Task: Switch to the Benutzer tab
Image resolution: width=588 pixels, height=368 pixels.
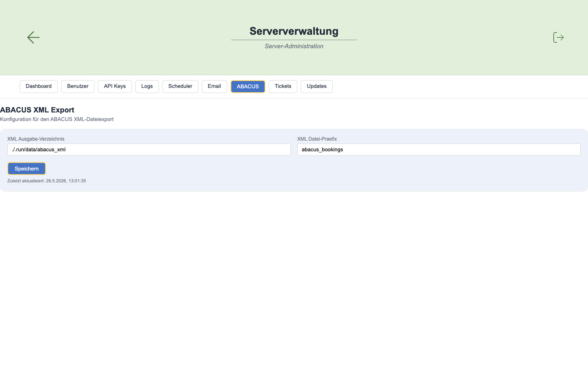Action: click(78, 86)
